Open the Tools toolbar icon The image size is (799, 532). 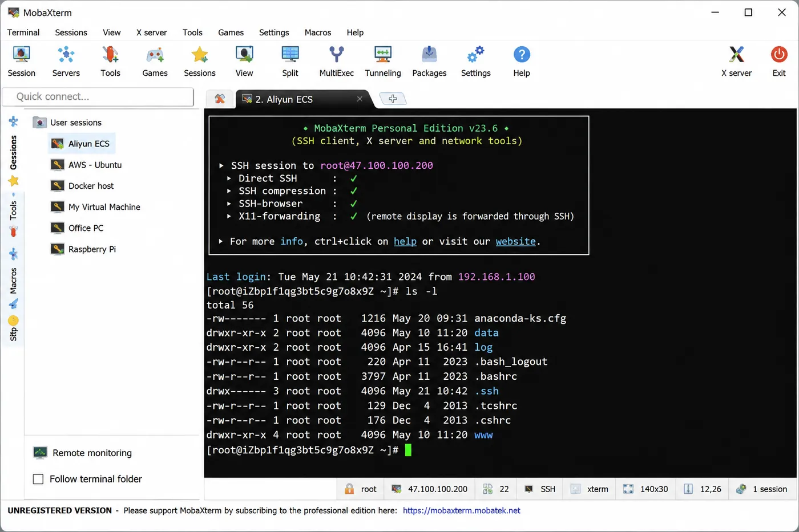coord(110,55)
